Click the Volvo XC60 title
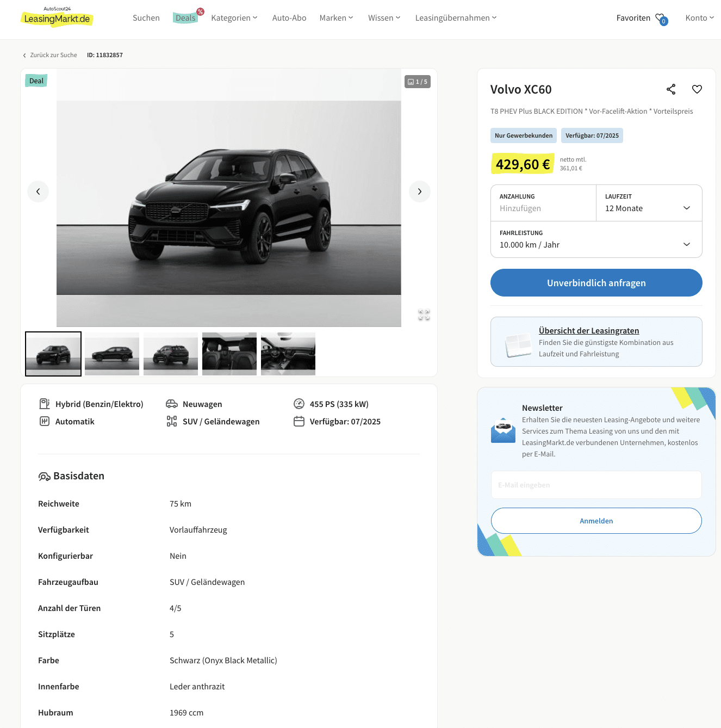This screenshot has height=728, width=721. pyautogui.click(x=521, y=89)
